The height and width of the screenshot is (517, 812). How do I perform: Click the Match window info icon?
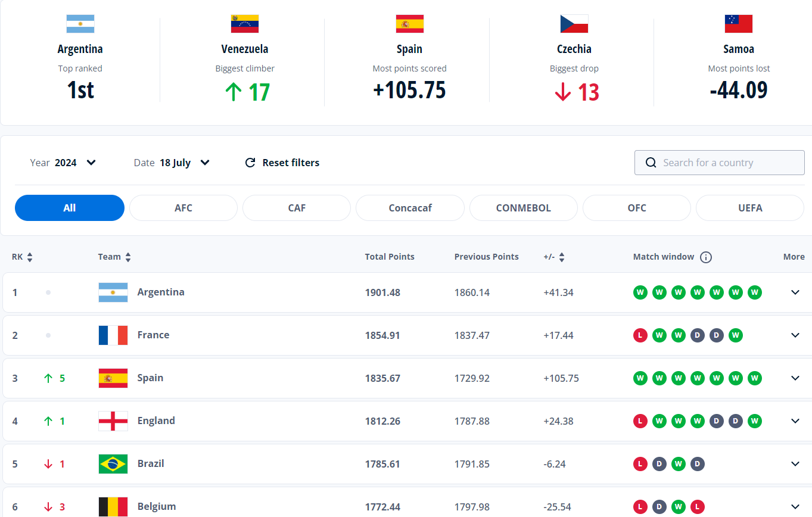(x=706, y=257)
